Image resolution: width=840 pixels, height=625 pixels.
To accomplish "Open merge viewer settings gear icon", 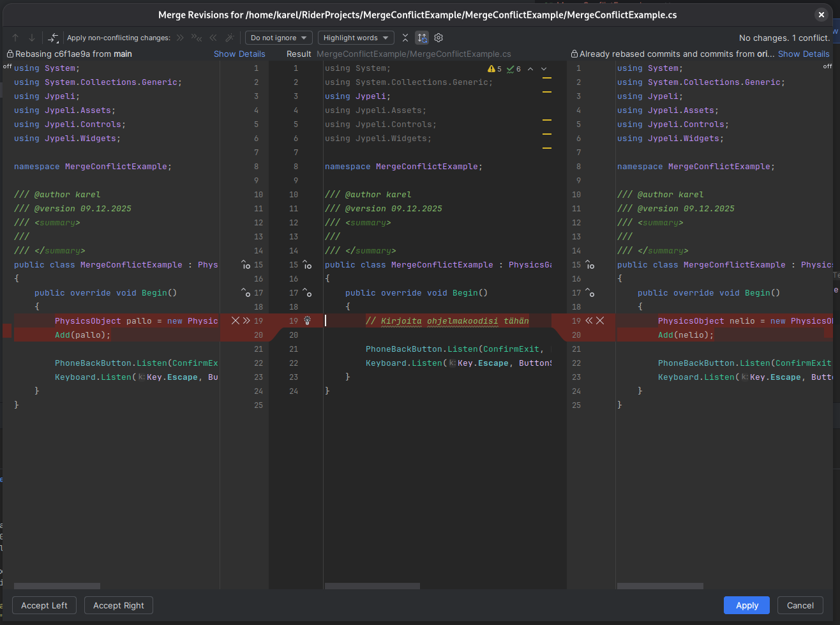I will pyautogui.click(x=439, y=38).
